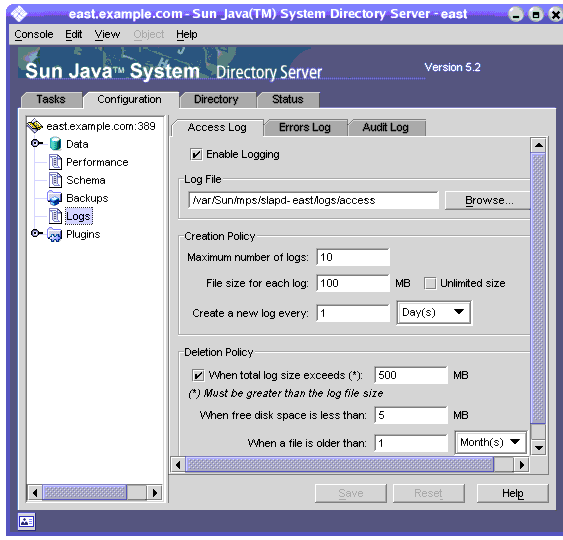
Task: Open the window menu icon in title bar
Action: (x=19, y=14)
